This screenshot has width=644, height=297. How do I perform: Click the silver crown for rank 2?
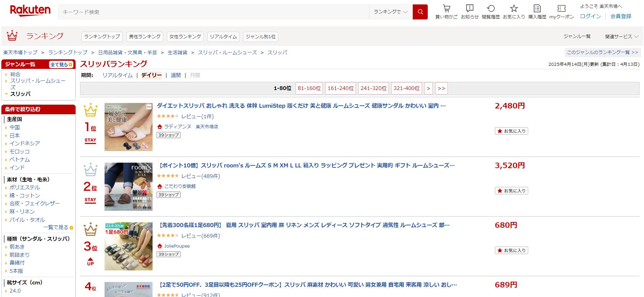click(91, 169)
